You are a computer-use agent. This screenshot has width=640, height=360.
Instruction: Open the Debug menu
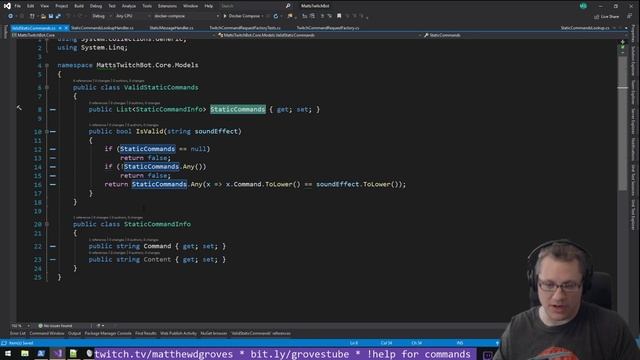click(96, 6)
